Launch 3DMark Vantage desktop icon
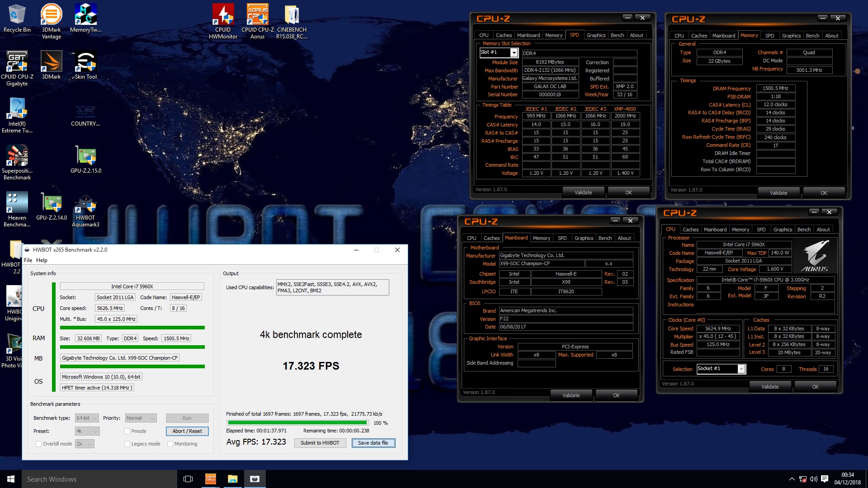Image resolution: width=868 pixels, height=488 pixels. (51, 21)
